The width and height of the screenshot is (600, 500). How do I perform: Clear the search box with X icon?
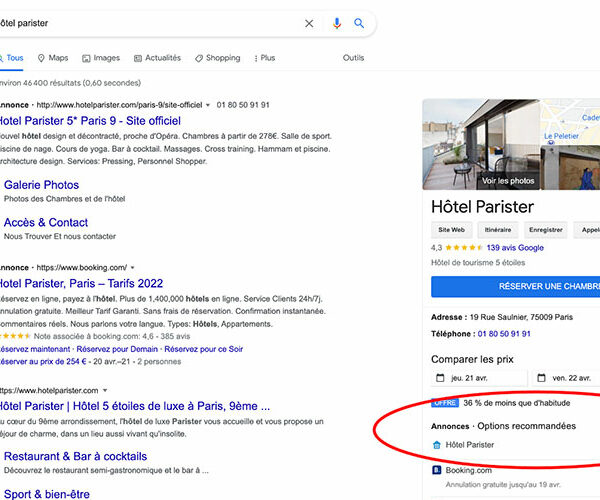pyautogui.click(x=309, y=23)
